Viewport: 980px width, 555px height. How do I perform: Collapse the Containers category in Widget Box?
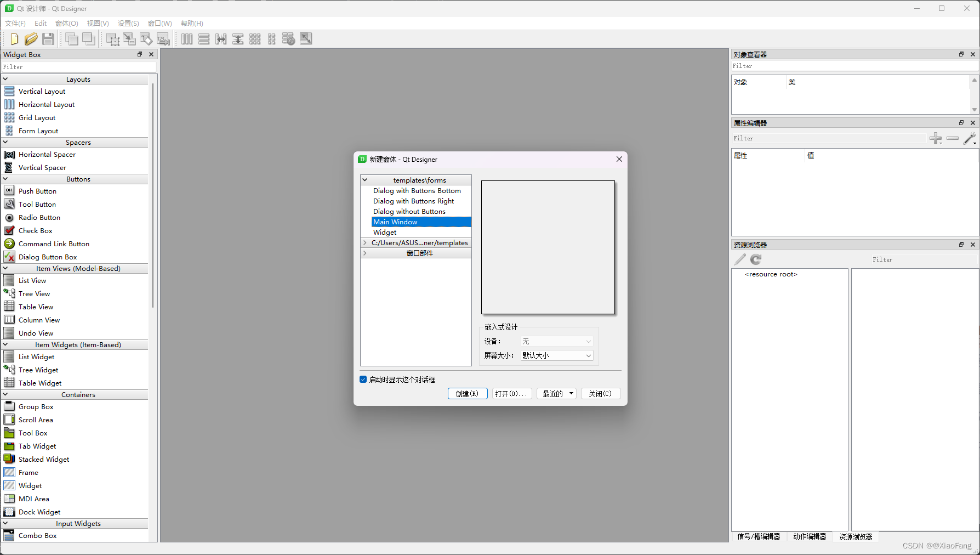tap(5, 394)
